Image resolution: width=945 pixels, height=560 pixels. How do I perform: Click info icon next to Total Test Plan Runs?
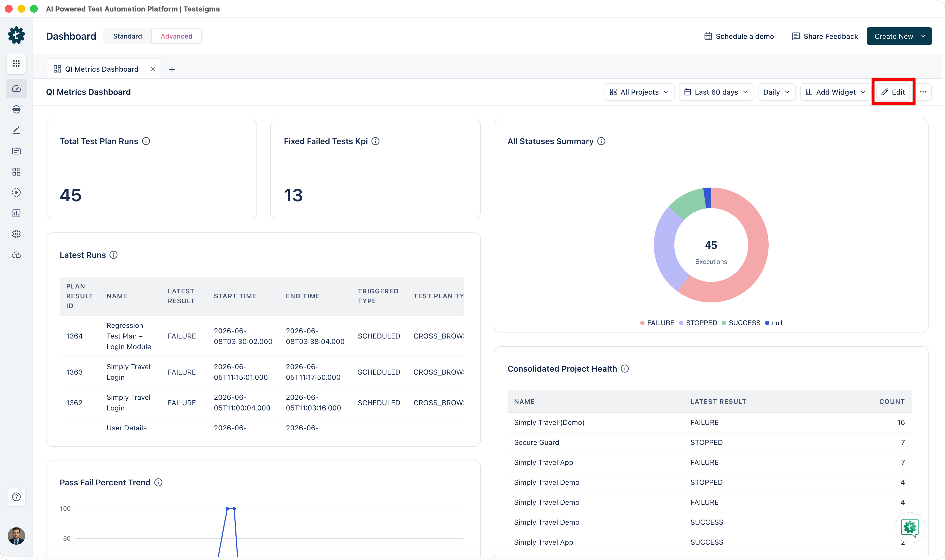coord(146,141)
